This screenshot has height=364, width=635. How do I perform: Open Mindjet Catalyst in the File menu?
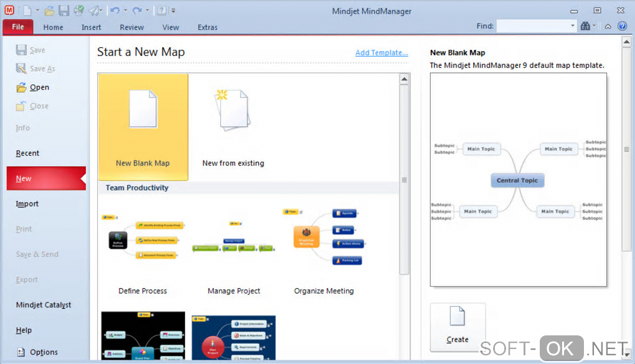pyautogui.click(x=44, y=305)
